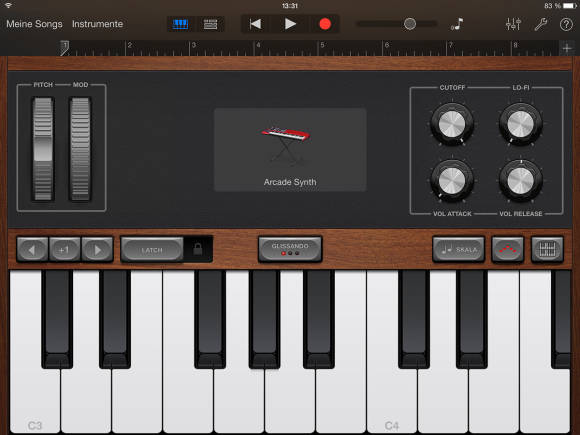Toggle the metronome note icon
The image size is (580, 435).
point(457,24)
